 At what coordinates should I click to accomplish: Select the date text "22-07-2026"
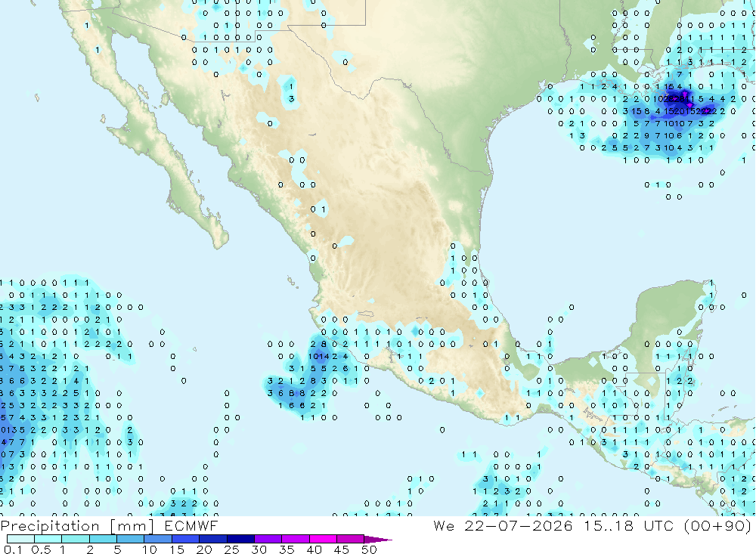point(519,525)
